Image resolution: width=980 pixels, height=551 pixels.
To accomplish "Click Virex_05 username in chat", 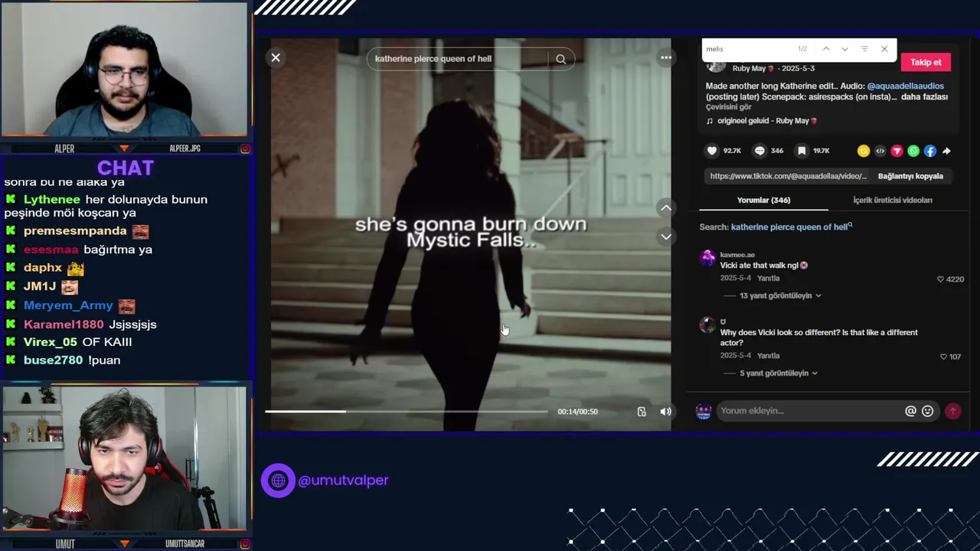I will (x=50, y=342).
